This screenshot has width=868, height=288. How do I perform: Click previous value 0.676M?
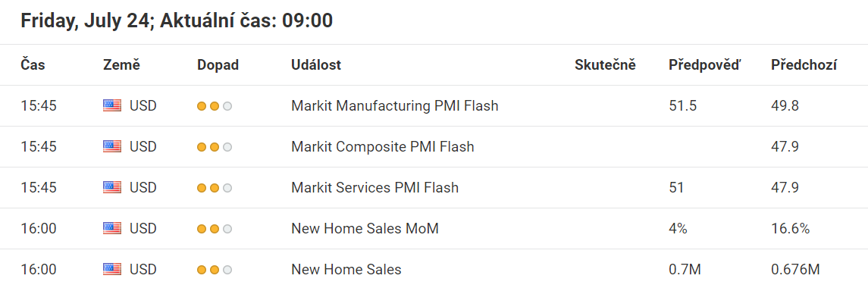point(795,270)
